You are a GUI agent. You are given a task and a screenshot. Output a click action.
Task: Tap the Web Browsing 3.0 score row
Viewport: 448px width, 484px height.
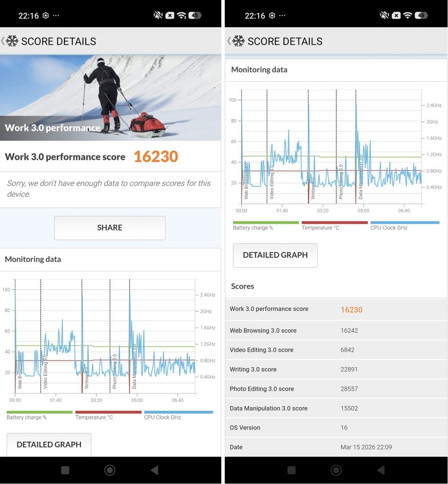click(336, 330)
